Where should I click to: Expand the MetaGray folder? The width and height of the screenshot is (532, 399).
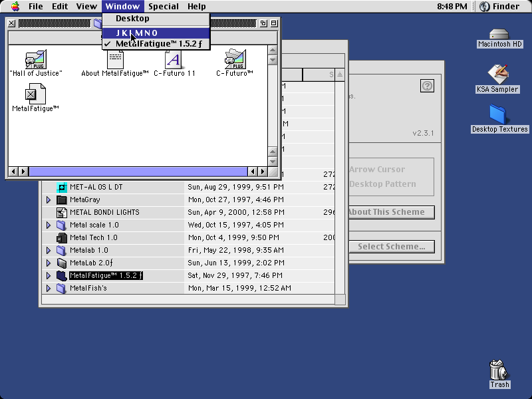pyautogui.click(x=49, y=199)
